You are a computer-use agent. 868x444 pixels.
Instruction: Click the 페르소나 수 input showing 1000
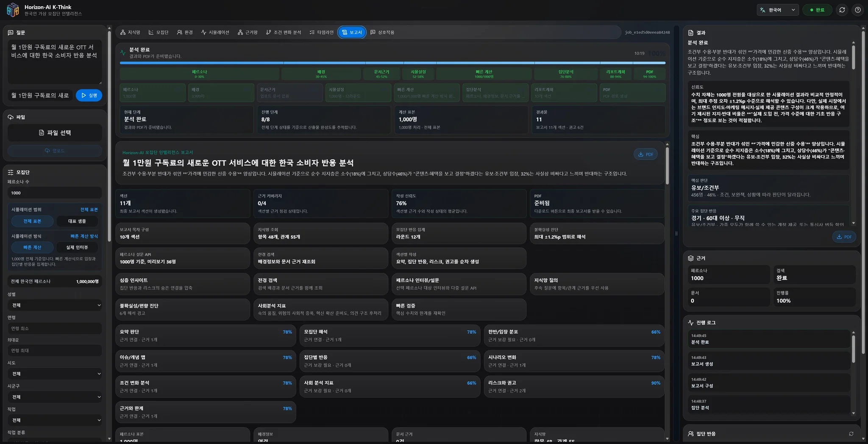coord(55,193)
